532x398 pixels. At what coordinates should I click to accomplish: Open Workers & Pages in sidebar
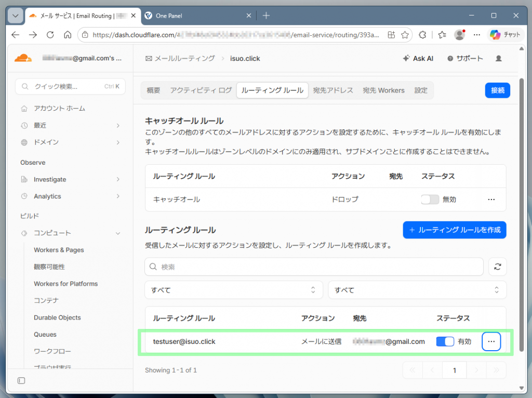pyautogui.click(x=59, y=250)
